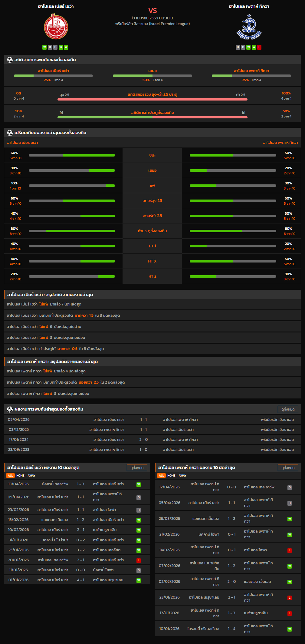The height and width of the screenshot is (644, 305).
Task: Switch to the AWAY tab in Petah Tikva's last 10 matches
Action: click(x=182, y=476)
